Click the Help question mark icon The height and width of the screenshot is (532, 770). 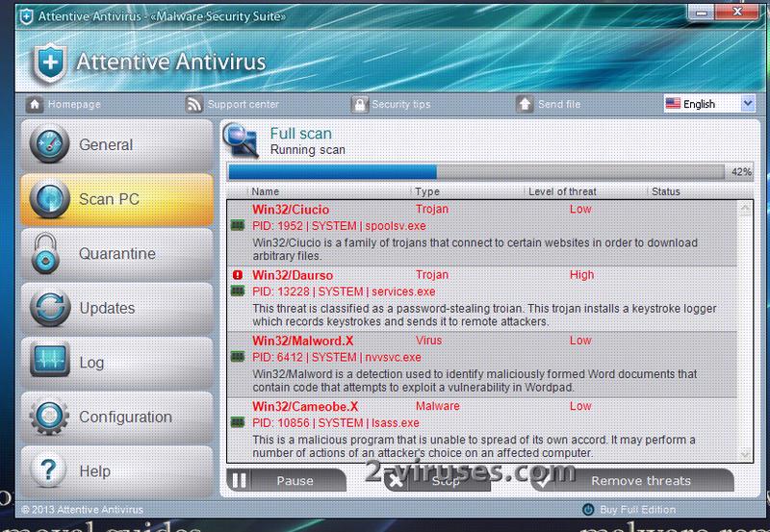(x=48, y=470)
